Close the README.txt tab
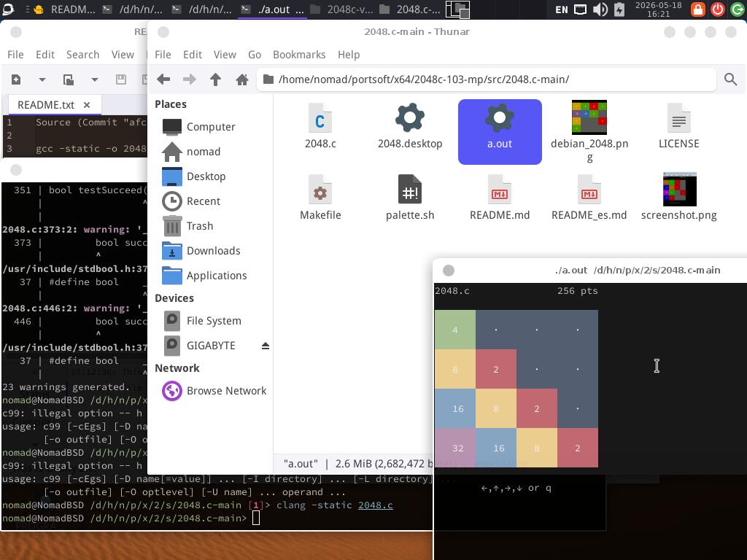Viewport: 747px width, 560px height. pyautogui.click(x=87, y=105)
